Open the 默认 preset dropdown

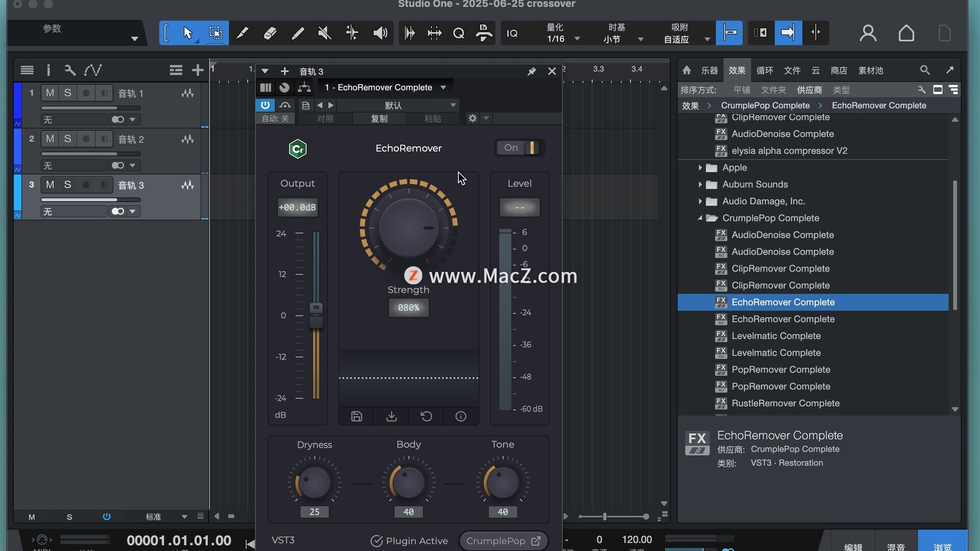tap(397, 105)
